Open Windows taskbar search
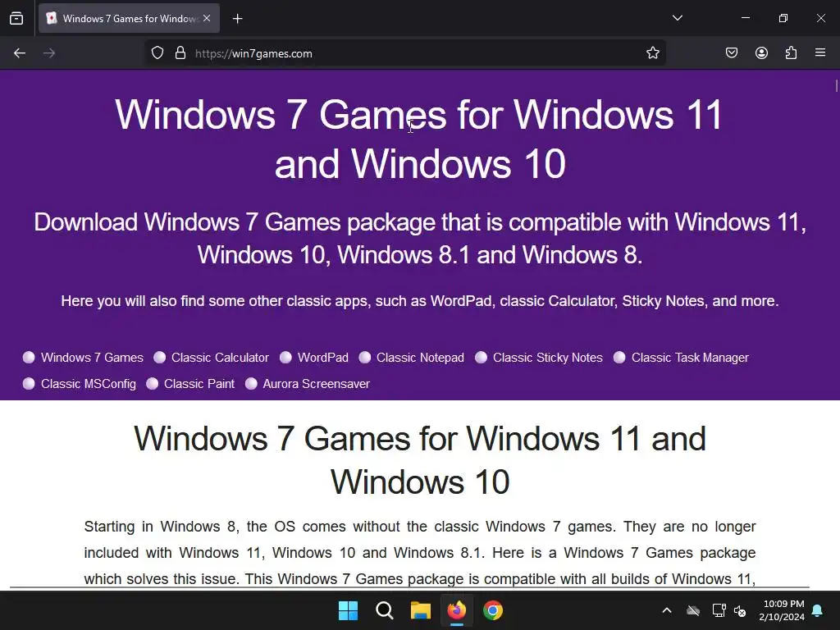The image size is (840, 630). click(384, 610)
